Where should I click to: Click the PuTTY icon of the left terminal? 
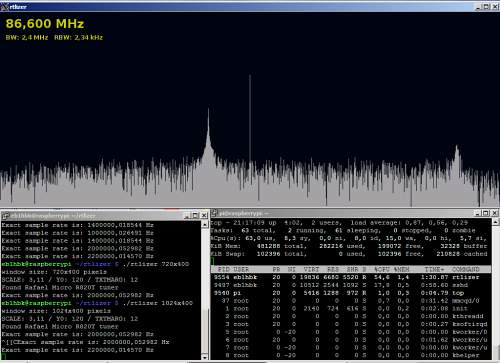click(x=5, y=216)
